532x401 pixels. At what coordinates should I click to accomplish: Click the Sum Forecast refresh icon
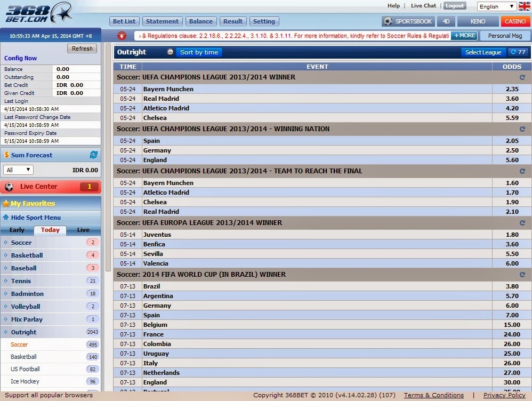(94, 155)
